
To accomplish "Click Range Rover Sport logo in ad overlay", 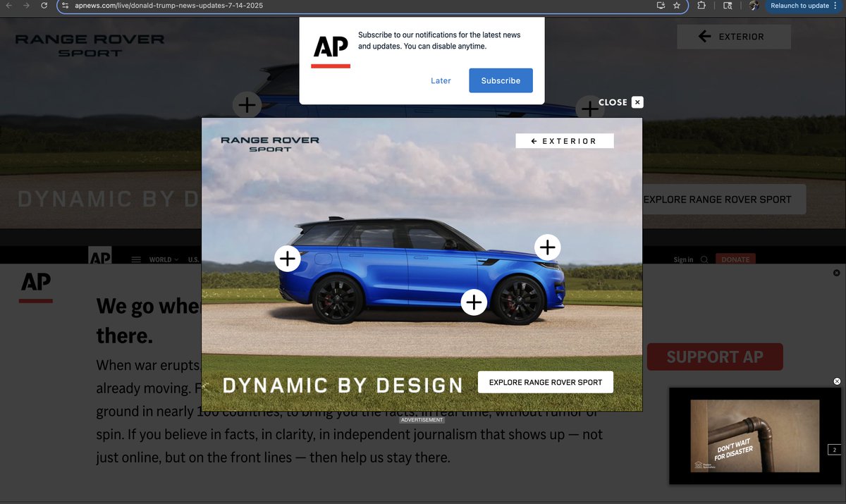I will [x=270, y=144].
